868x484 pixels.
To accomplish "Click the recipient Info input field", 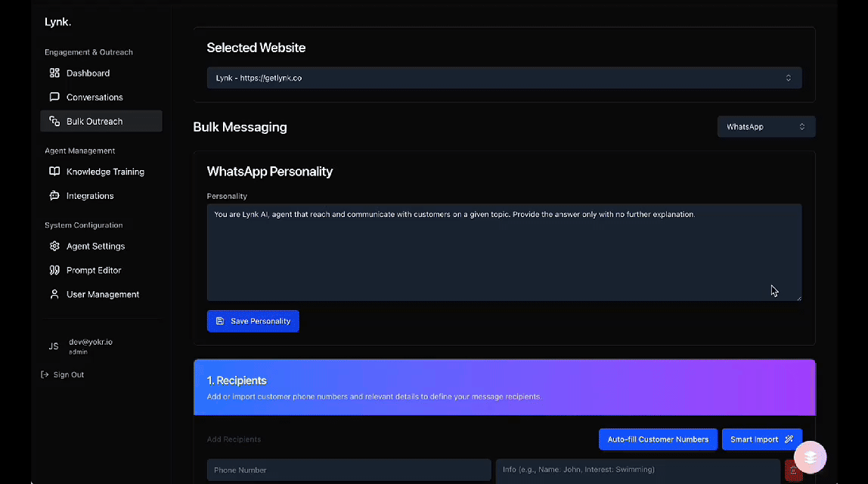I will pos(637,470).
